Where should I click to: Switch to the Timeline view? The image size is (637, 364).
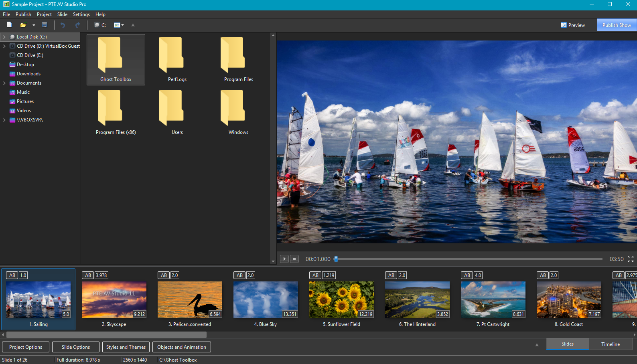click(x=610, y=344)
